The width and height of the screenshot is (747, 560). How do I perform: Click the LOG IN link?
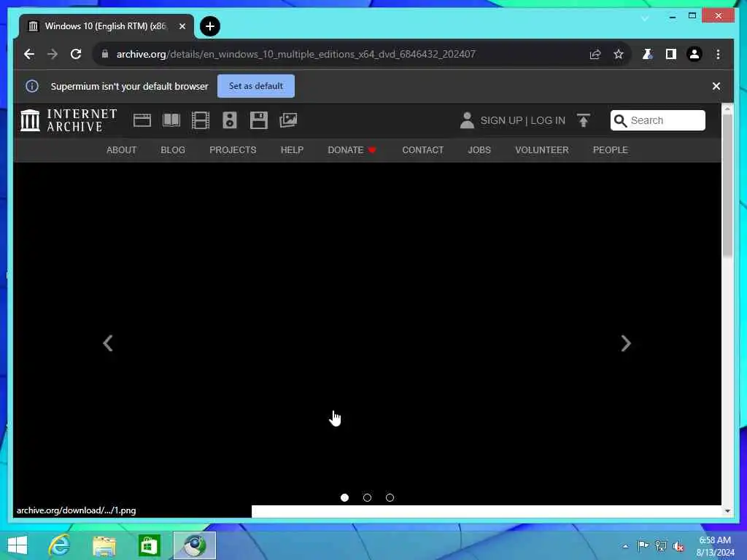[x=548, y=120]
